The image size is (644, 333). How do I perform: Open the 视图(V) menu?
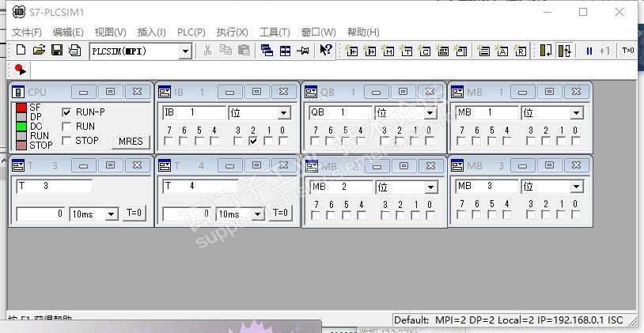click(111, 32)
